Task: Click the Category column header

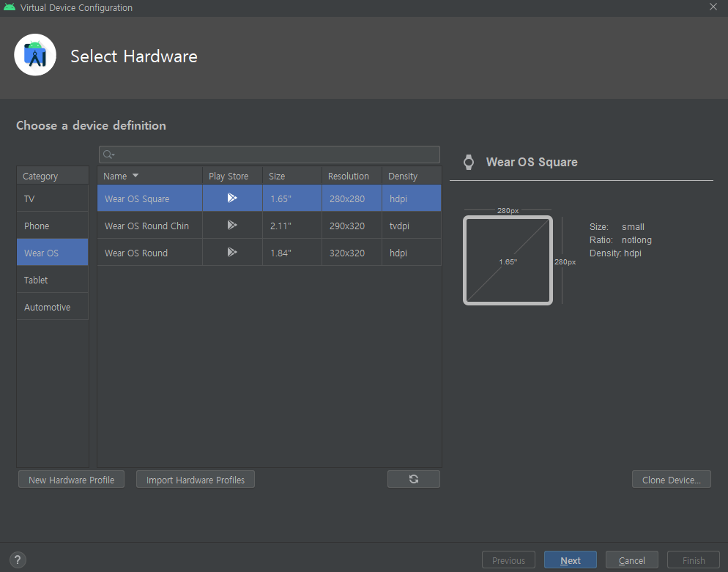Action: click(53, 176)
